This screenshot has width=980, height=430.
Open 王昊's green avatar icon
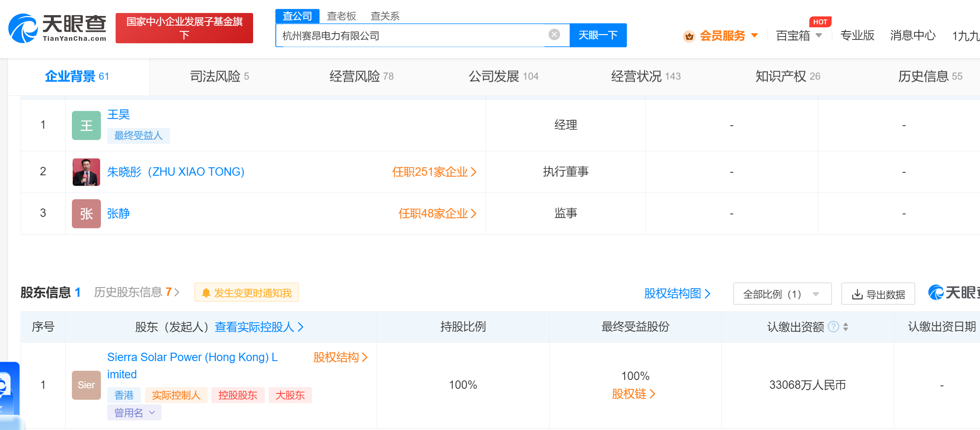86,125
